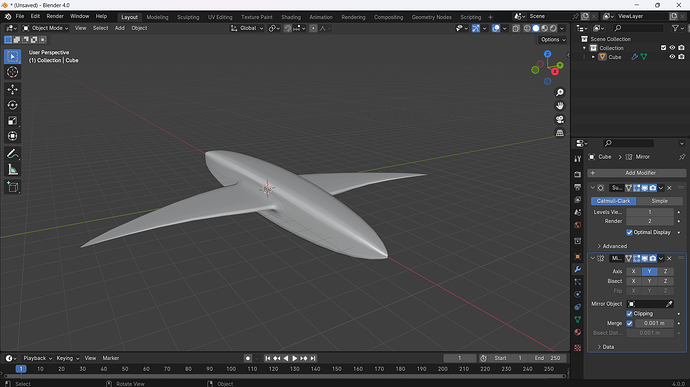690x387 pixels.
Task: Play the animation forward
Action: [295, 358]
